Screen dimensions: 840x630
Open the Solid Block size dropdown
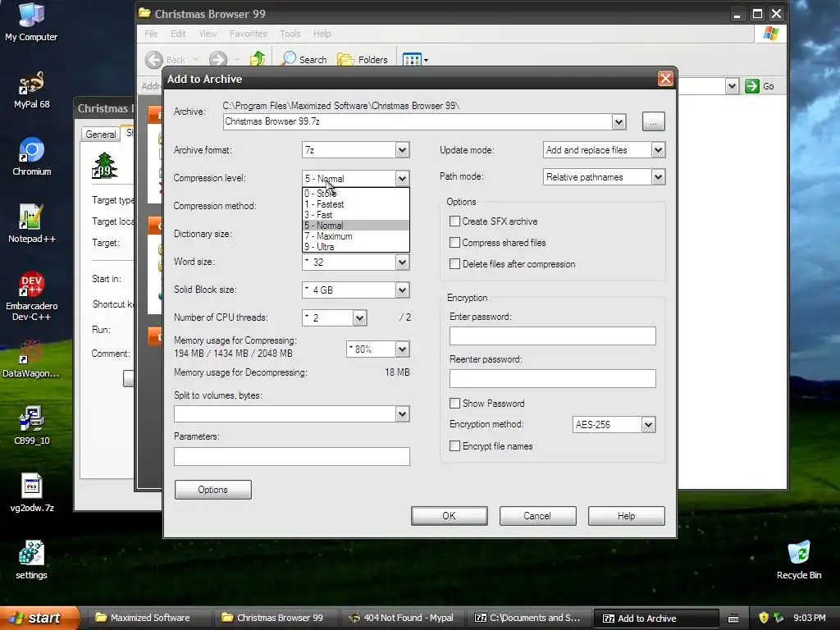(x=402, y=290)
